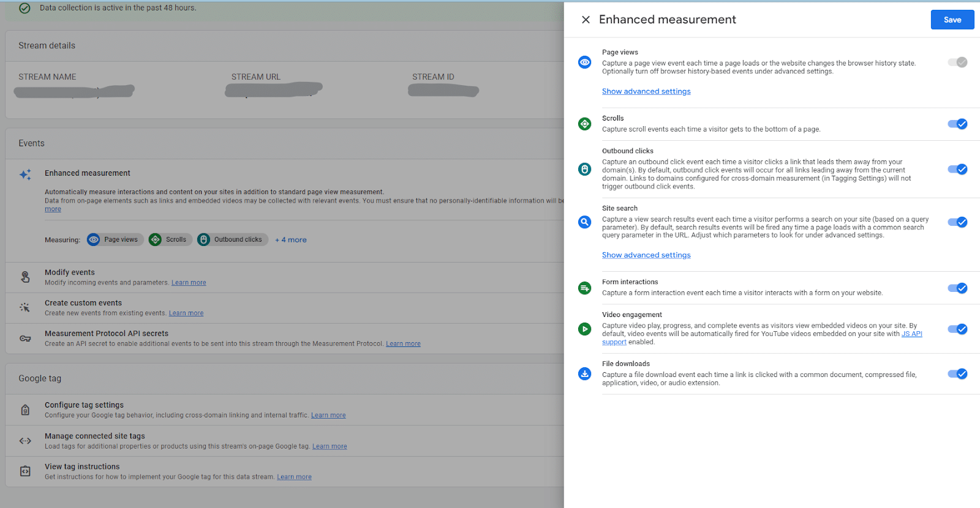Expand the '+ 4 more' measuring list
The height and width of the screenshot is (508, 980).
point(291,240)
